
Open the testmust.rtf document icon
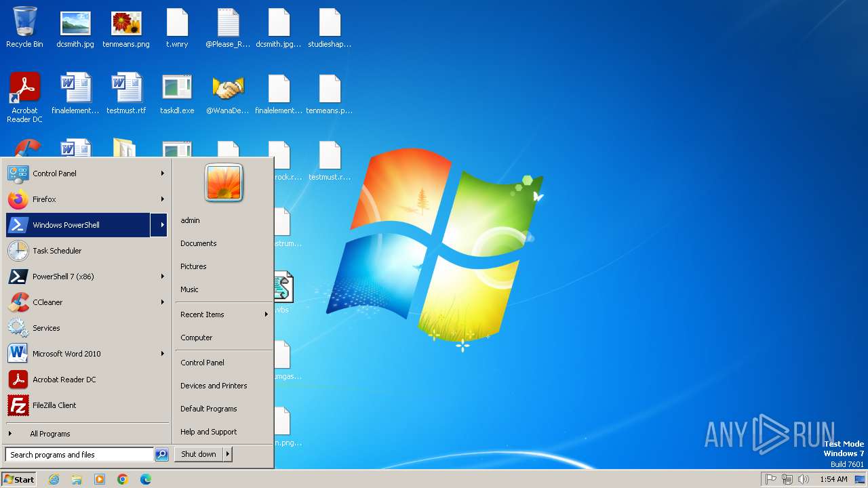pyautogui.click(x=126, y=94)
